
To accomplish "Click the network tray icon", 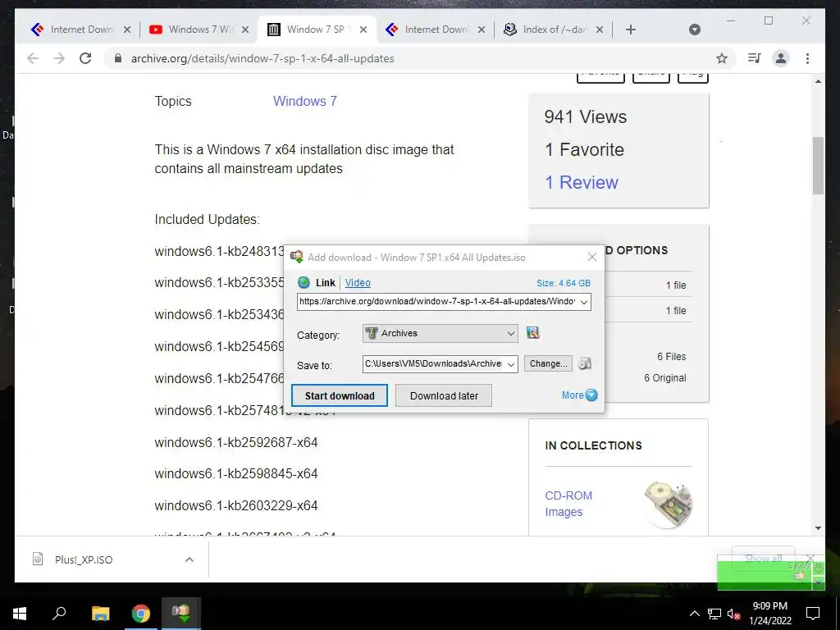I will (714, 614).
